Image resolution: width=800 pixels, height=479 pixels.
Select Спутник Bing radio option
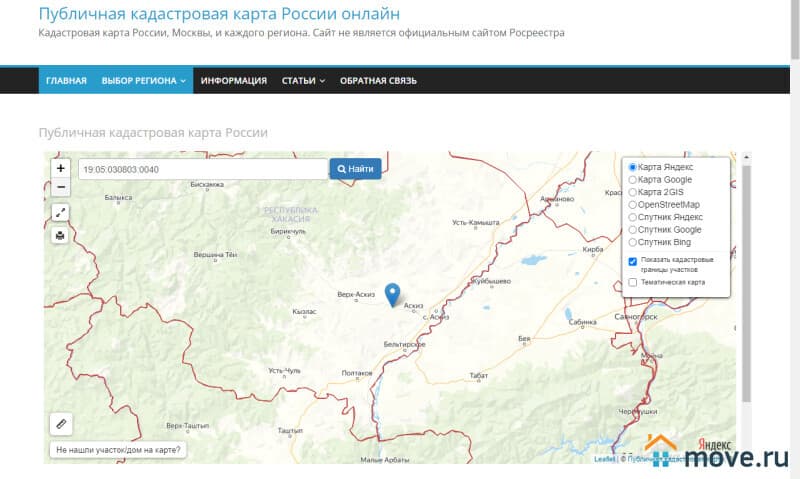(633, 242)
